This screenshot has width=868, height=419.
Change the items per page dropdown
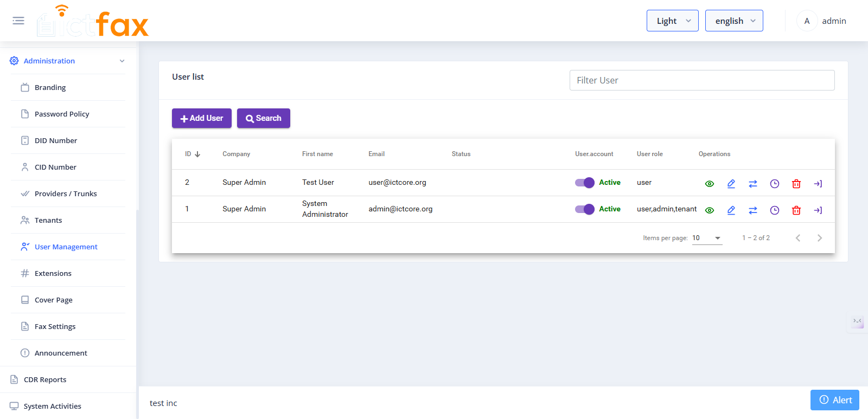click(x=706, y=238)
